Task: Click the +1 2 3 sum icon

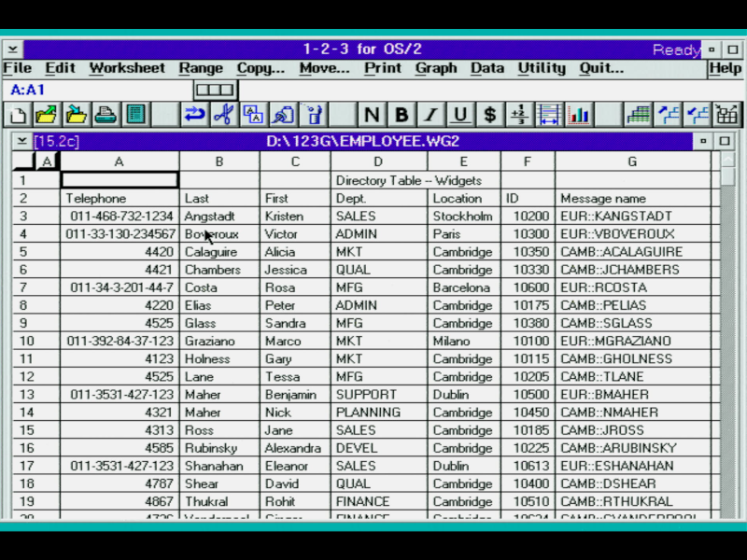Action: [x=519, y=115]
